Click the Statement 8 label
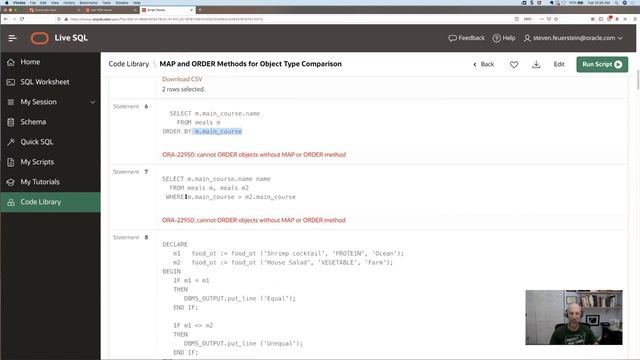The image size is (640, 360). pos(131,237)
